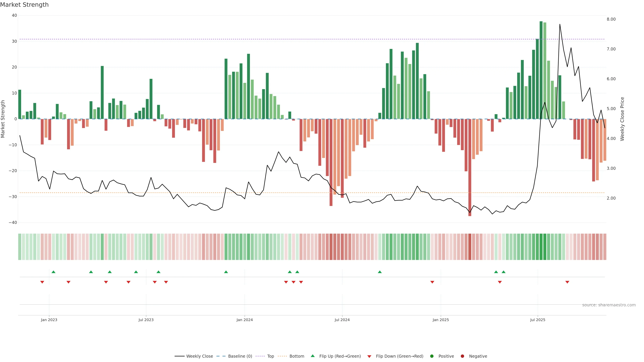Click the tallest dark green strength bar
This screenshot has height=362, width=644.
point(541,70)
